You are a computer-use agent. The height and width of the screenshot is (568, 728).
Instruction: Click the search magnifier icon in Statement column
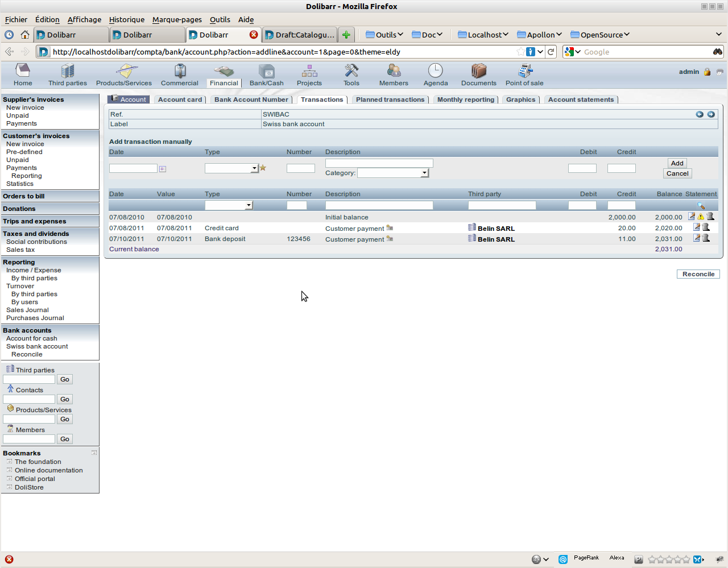pyautogui.click(x=701, y=206)
